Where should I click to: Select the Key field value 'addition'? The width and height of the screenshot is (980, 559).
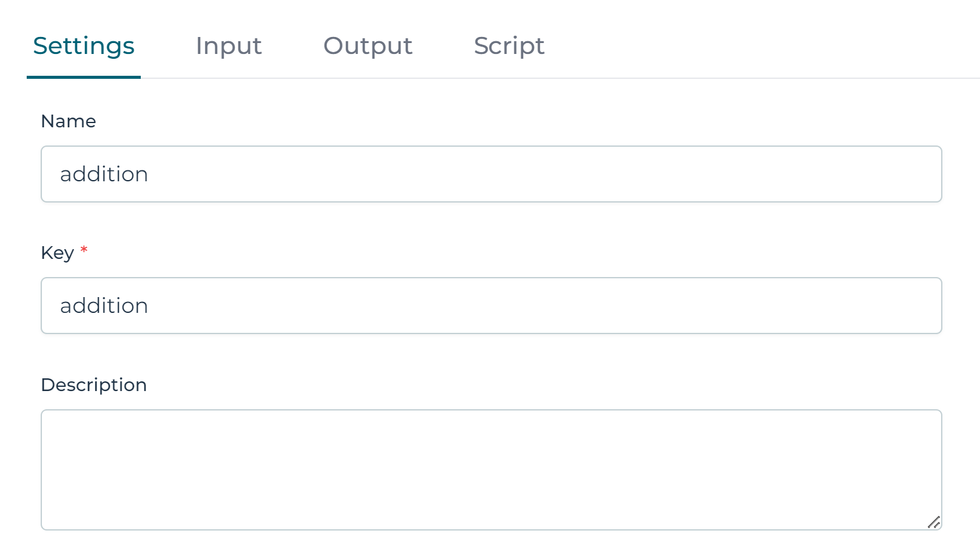click(x=104, y=306)
